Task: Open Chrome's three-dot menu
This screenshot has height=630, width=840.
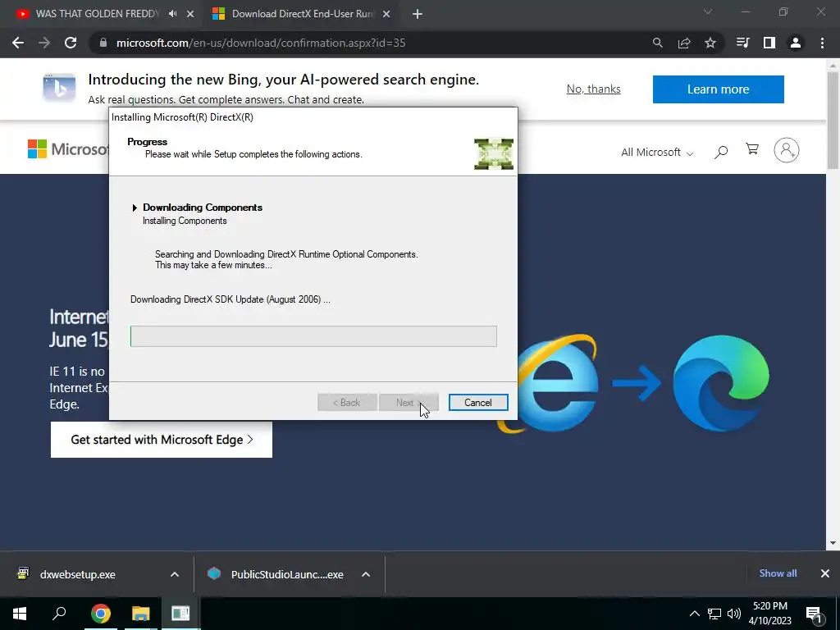Action: coord(822,43)
